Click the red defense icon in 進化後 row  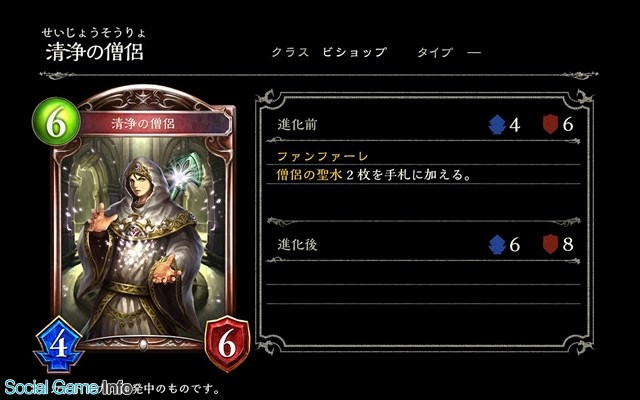coord(550,244)
